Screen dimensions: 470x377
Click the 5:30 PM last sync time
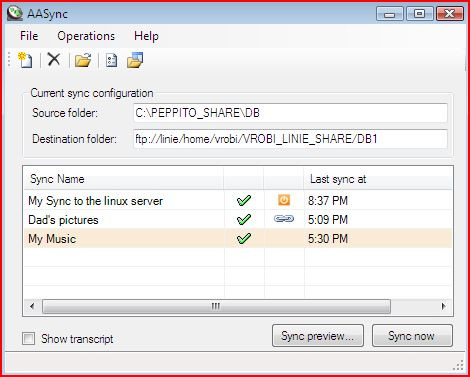[x=328, y=239]
